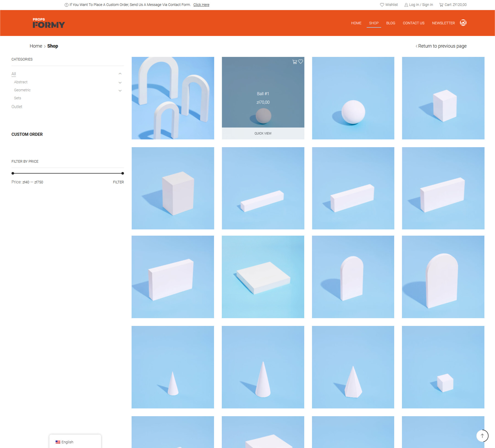Click the Props Formy logo
Image resolution: width=495 pixels, height=448 pixels.
pyautogui.click(x=49, y=23)
